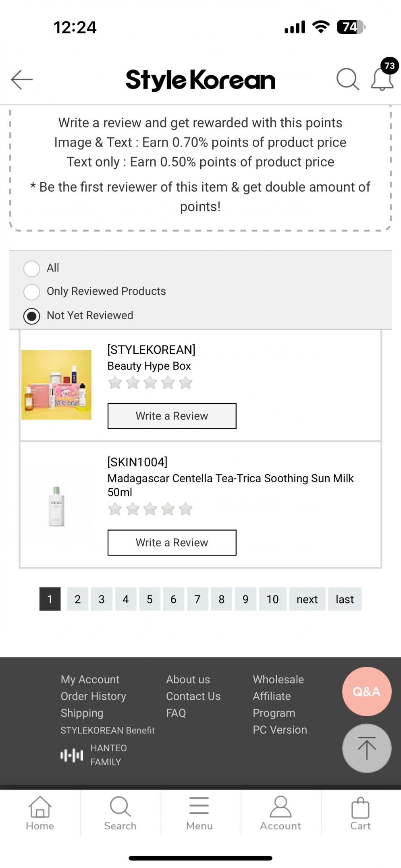Open Account in bottom navigation
The image size is (401, 868).
tap(280, 813)
